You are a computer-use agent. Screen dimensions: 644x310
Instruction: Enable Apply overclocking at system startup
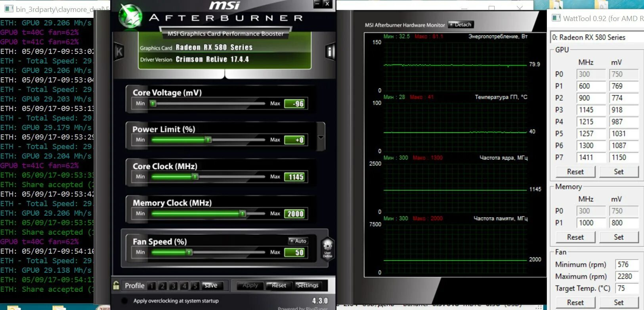click(x=124, y=300)
